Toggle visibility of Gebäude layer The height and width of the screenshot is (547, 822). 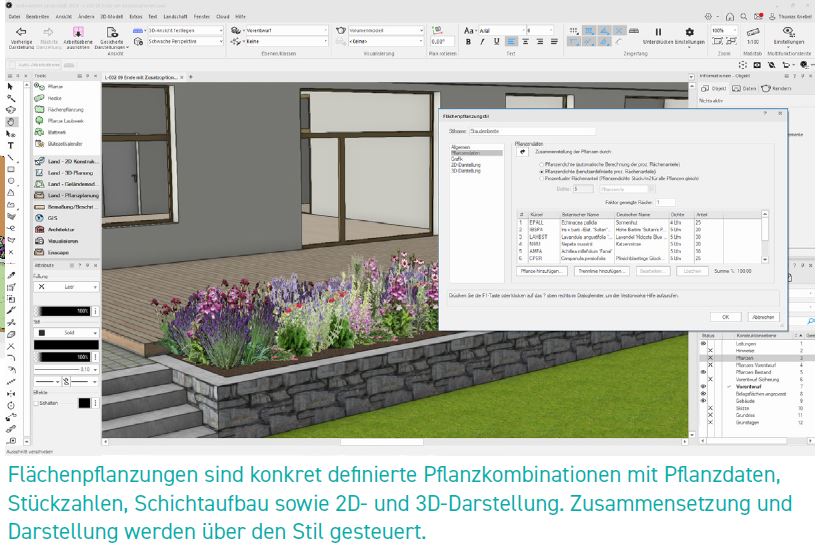tap(704, 401)
